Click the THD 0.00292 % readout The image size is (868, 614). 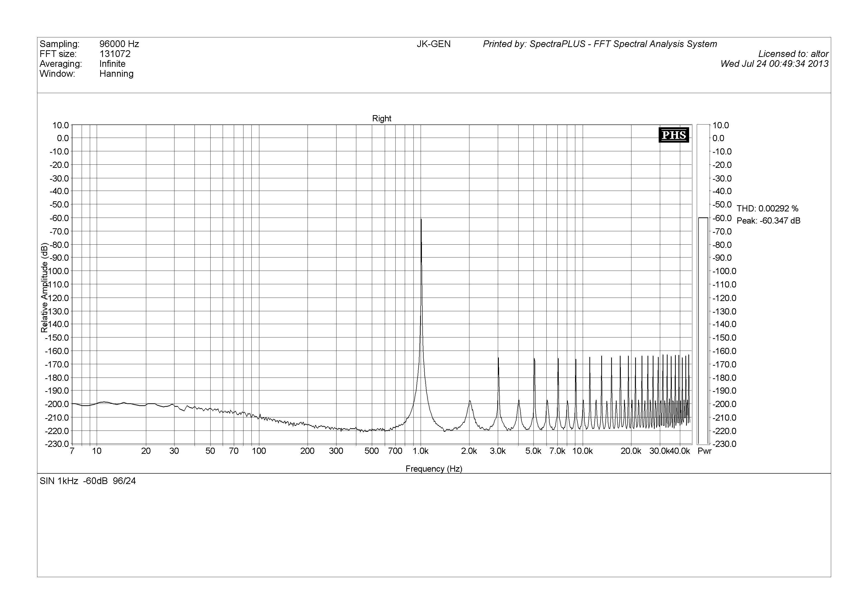tap(767, 208)
